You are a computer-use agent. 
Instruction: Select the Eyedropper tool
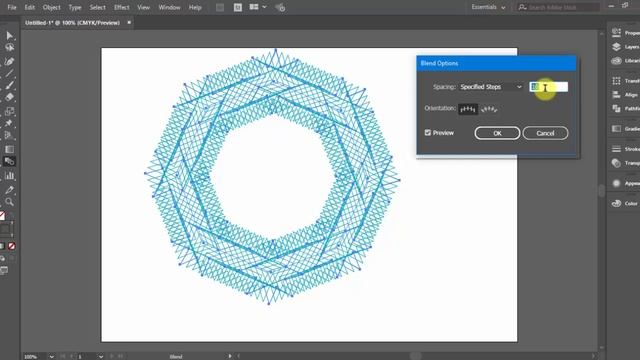tap(9, 190)
